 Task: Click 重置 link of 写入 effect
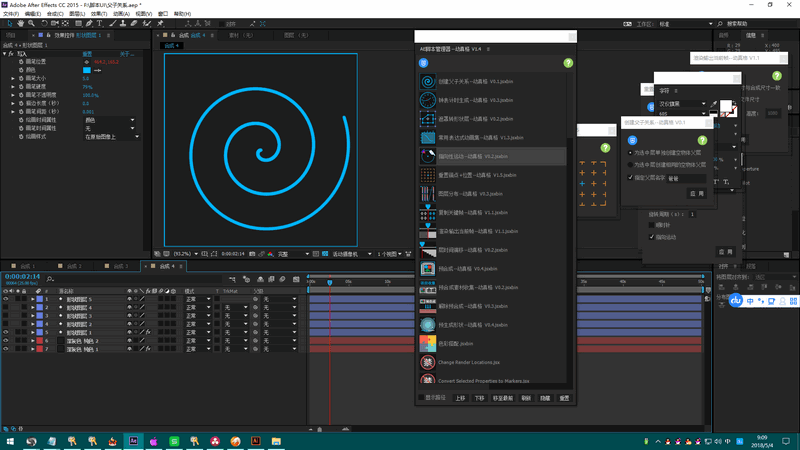point(87,54)
